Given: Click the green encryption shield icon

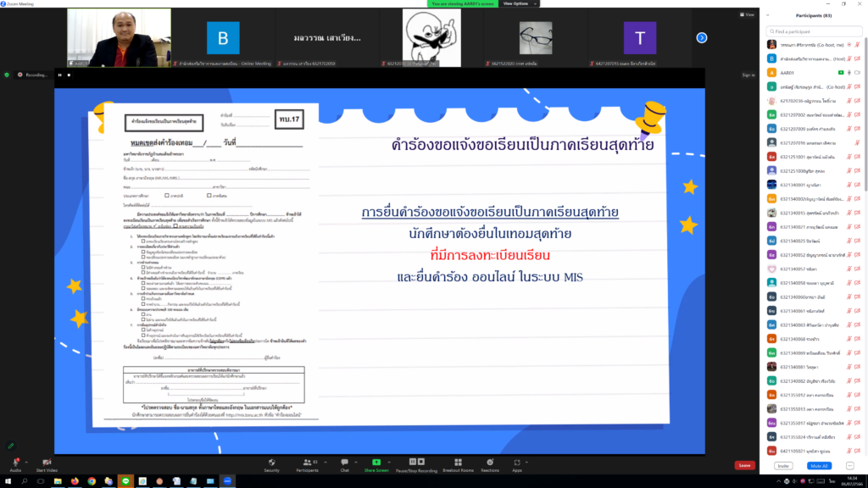Looking at the screenshot, I should click(x=7, y=75).
